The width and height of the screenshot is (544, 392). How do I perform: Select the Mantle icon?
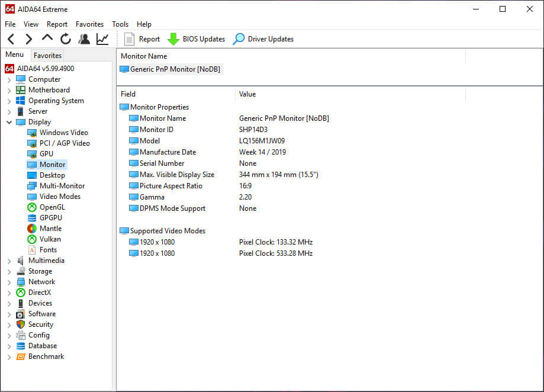[x=32, y=229]
